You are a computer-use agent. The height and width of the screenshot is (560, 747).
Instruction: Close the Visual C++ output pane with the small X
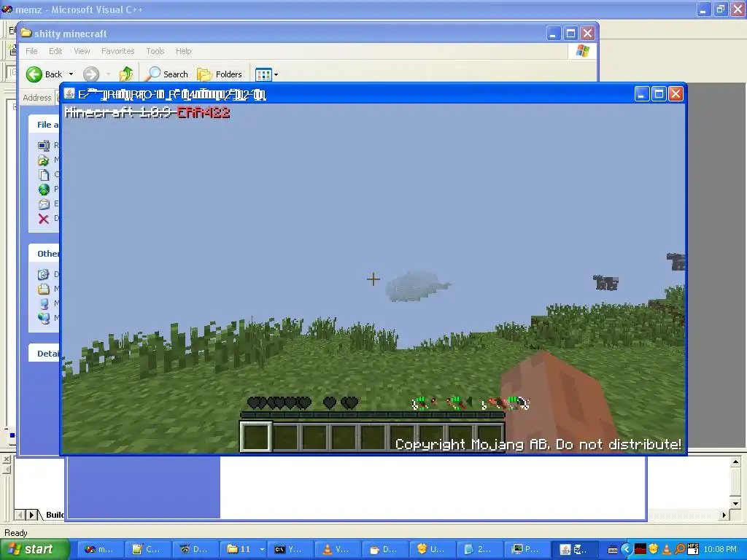click(x=7, y=459)
